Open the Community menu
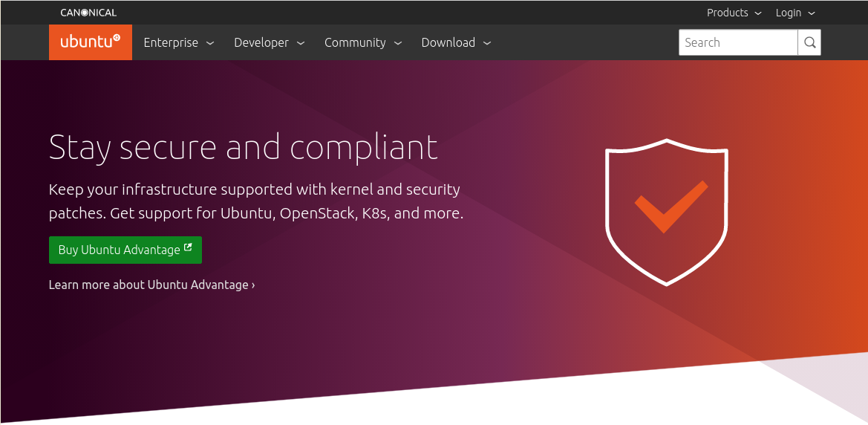This screenshot has height=425, width=868. (x=363, y=42)
